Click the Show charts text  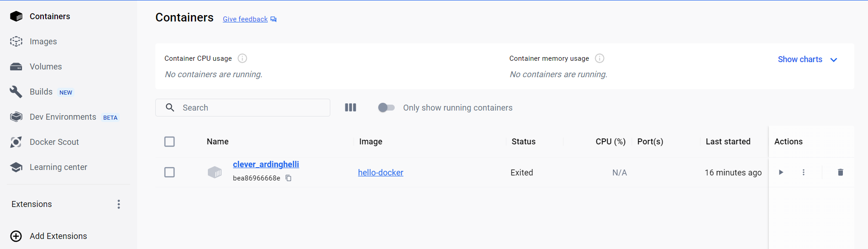point(800,59)
